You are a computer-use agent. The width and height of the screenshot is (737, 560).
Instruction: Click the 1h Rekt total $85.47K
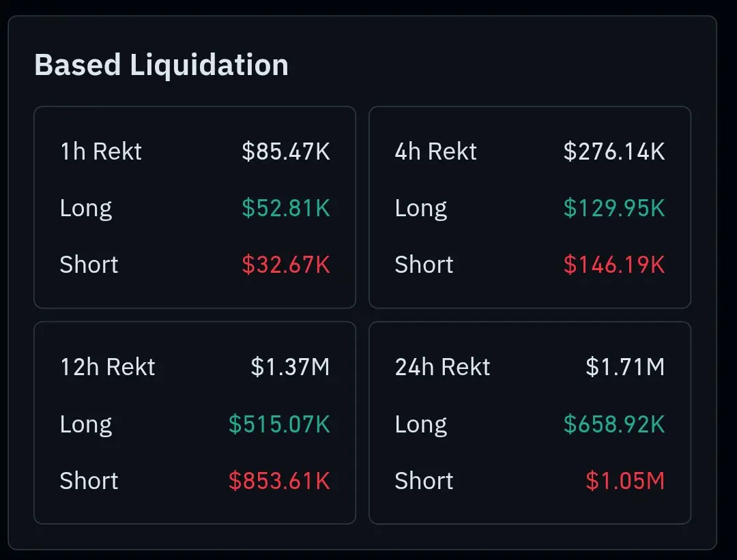(x=286, y=151)
